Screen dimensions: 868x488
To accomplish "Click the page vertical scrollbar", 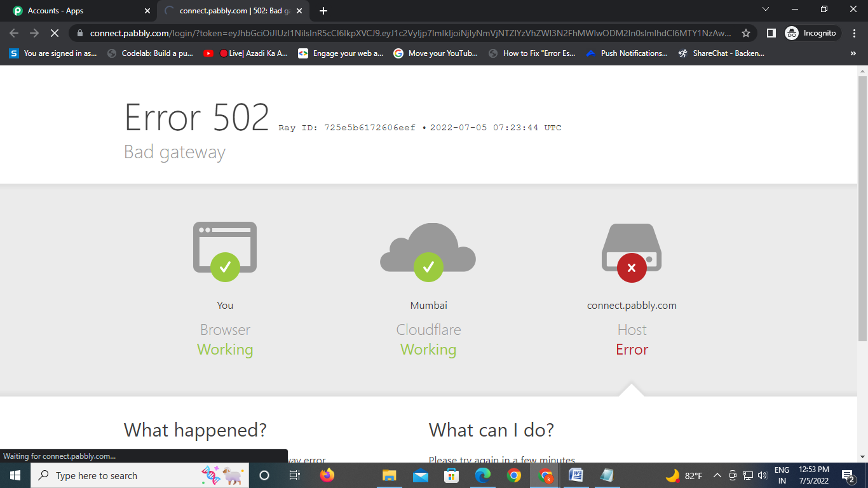I will point(862,210).
